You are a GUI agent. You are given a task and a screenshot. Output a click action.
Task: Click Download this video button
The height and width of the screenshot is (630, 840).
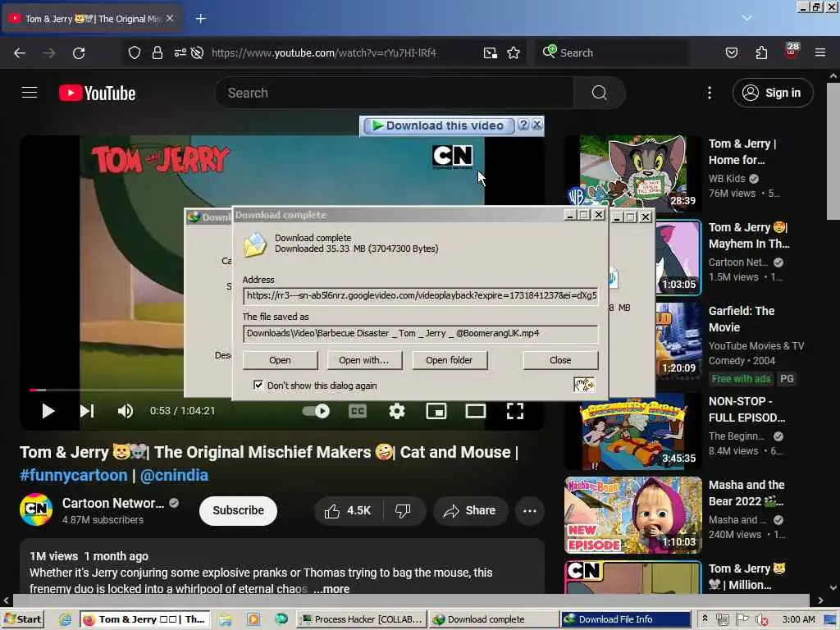[439, 126]
